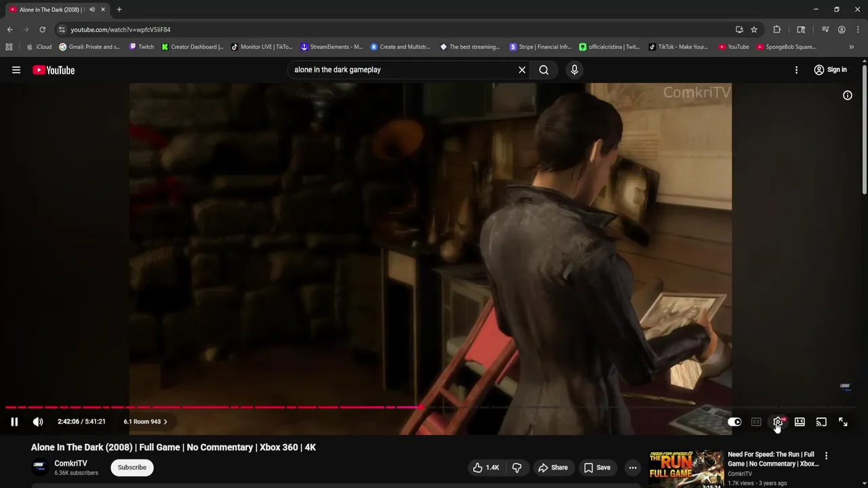Open Monitor LIVE TikTok bookmark
868x488 pixels.
click(262, 47)
